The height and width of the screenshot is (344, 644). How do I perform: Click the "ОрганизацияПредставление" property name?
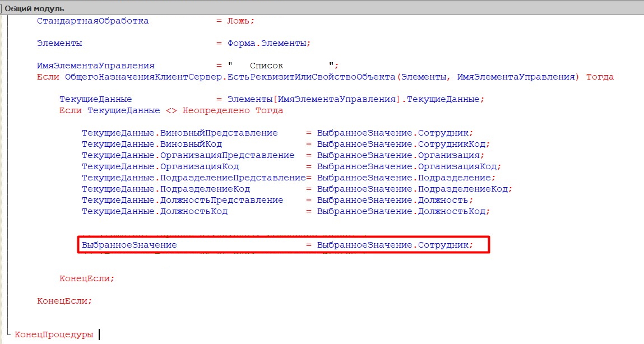click(x=228, y=155)
